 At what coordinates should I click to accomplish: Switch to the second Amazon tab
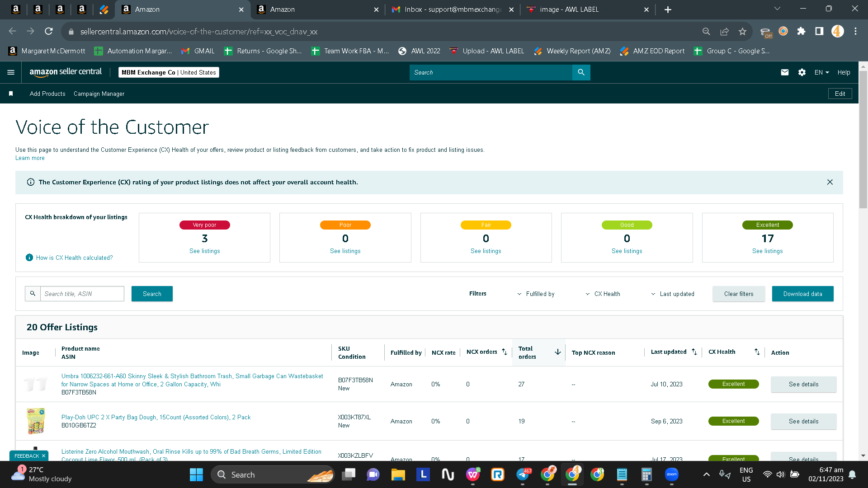tap(317, 9)
